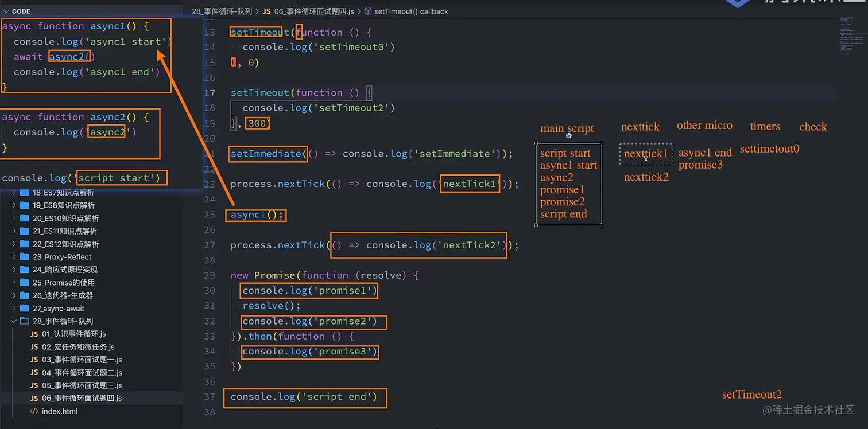Expand the 22_ES12知识点解析 chevron
The width and height of the screenshot is (868, 429).
coord(14,244)
